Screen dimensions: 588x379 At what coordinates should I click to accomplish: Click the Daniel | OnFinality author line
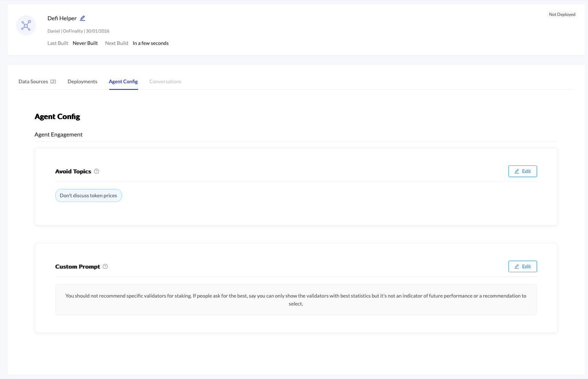[x=78, y=31]
